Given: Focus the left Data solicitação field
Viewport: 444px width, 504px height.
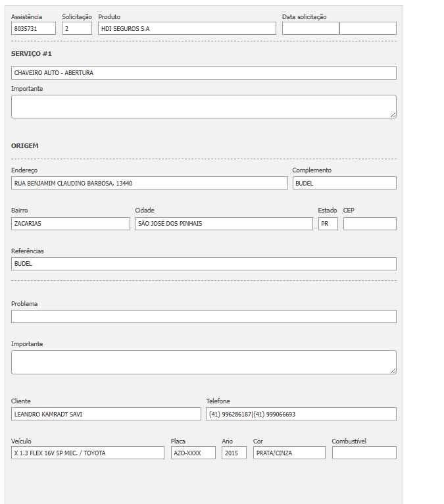Looking at the screenshot, I should coord(310,28).
